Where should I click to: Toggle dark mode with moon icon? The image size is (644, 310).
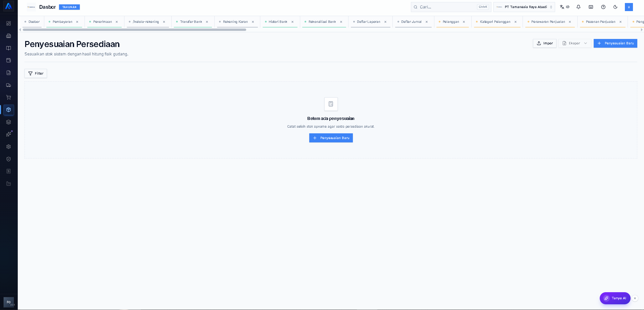615,7
